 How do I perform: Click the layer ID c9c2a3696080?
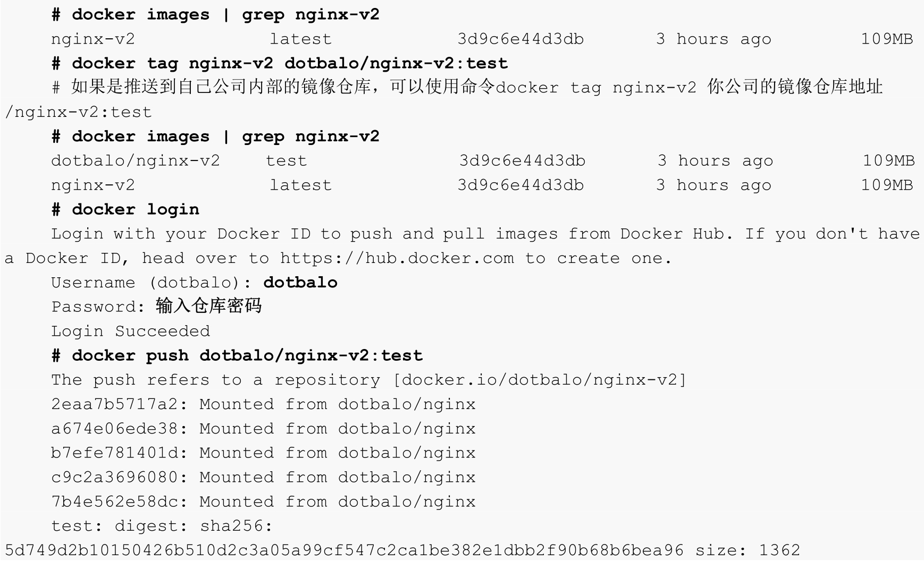tap(114, 478)
